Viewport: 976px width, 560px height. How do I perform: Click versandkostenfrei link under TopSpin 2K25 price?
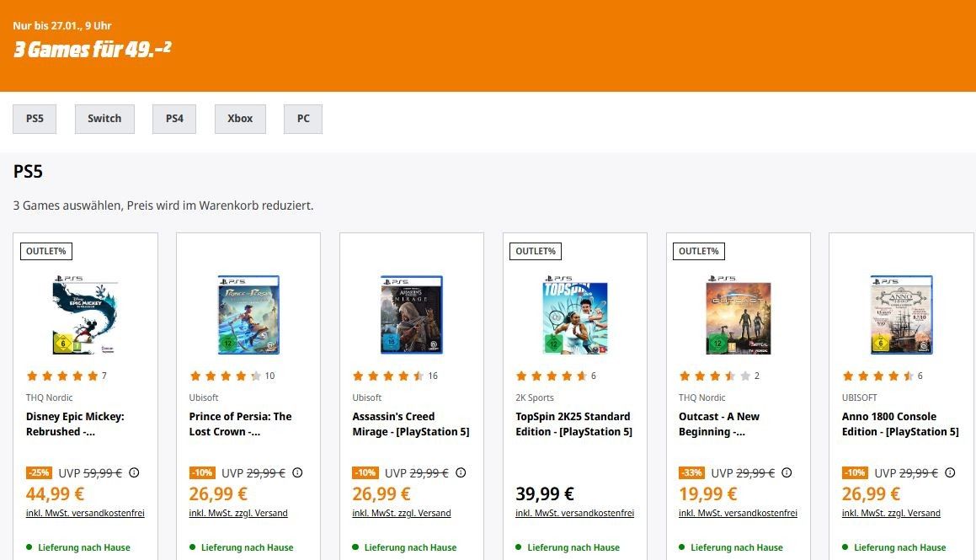[603, 513]
